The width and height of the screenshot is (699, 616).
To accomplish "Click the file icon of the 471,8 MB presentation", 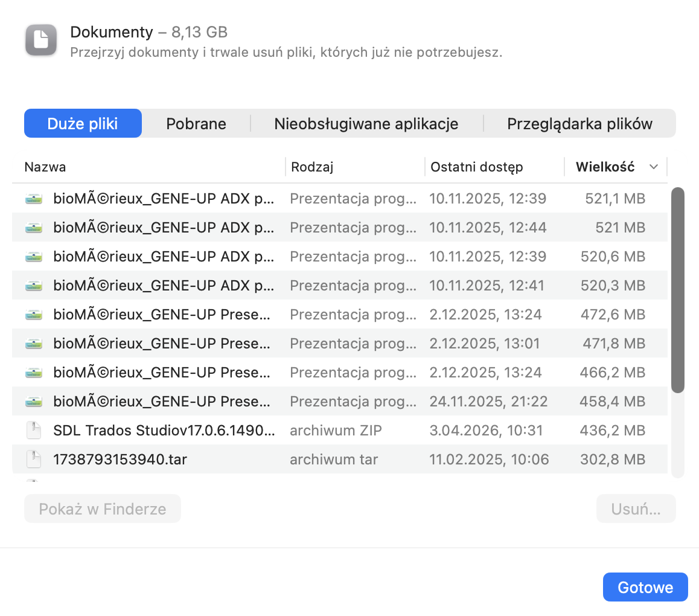I will point(34,344).
